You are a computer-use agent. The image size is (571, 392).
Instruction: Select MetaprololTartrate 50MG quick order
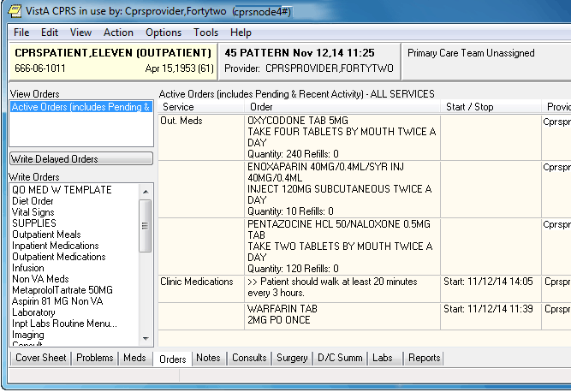62,290
